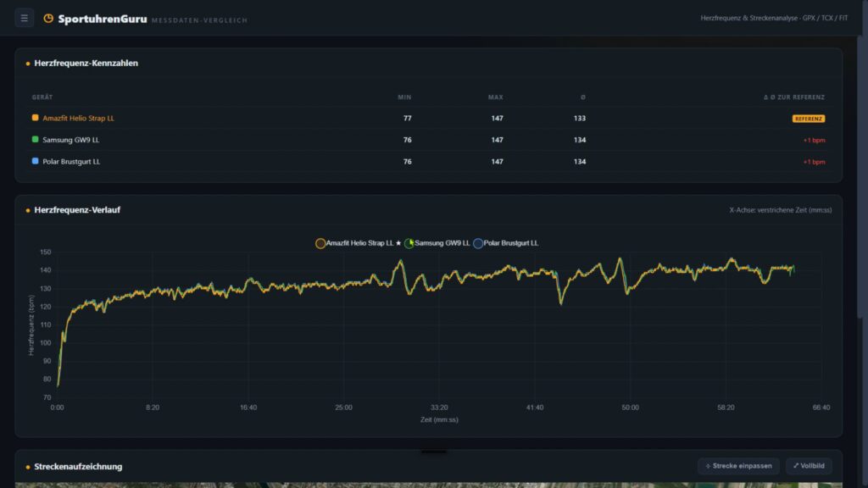The height and width of the screenshot is (488, 868).
Task: Select the Amazfit Helio Strap LL row name
Action: click(78, 118)
